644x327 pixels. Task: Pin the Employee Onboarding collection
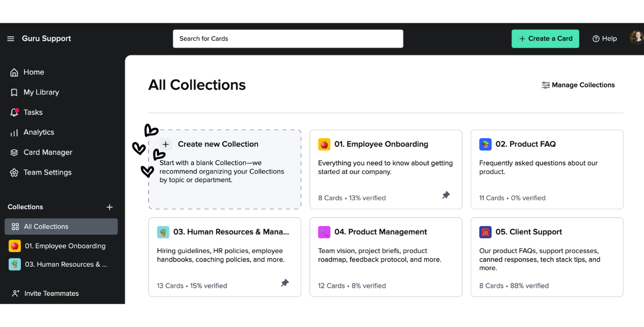(x=446, y=195)
